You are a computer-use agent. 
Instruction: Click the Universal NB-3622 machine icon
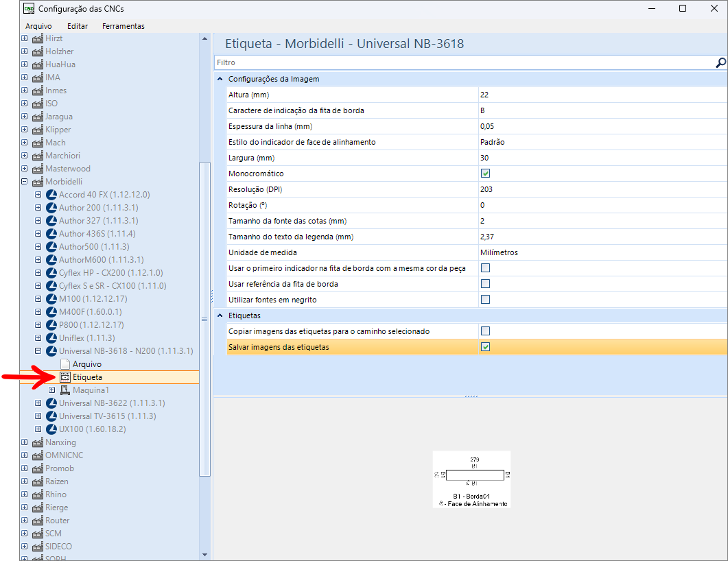point(51,403)
